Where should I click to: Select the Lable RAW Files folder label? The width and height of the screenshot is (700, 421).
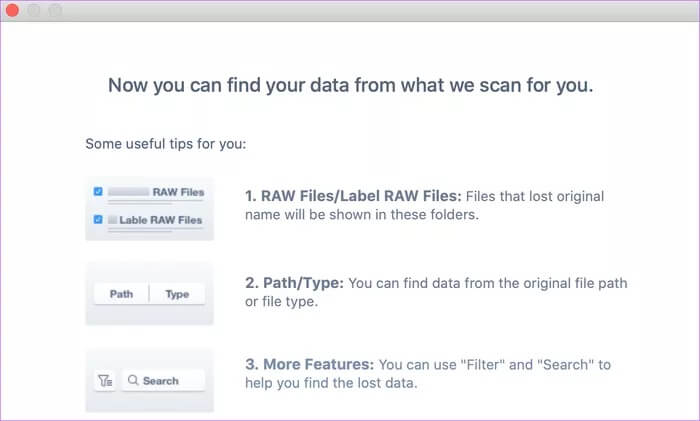pos(161,220)
